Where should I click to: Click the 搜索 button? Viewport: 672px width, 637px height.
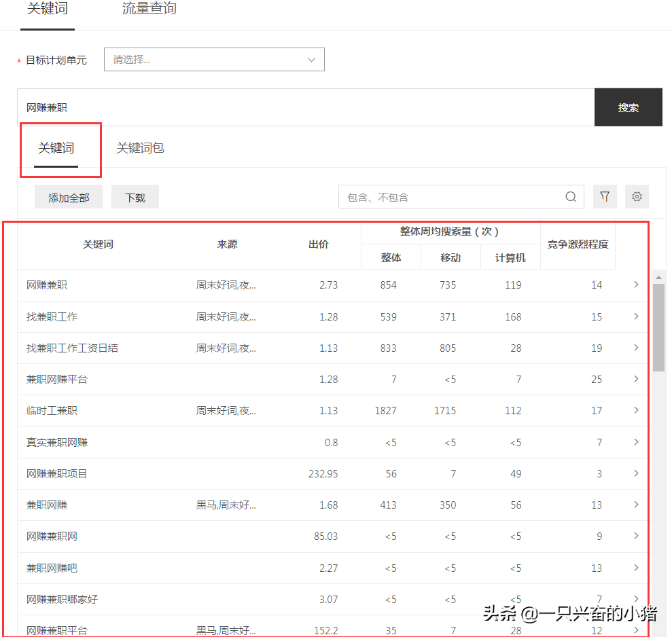629,107
